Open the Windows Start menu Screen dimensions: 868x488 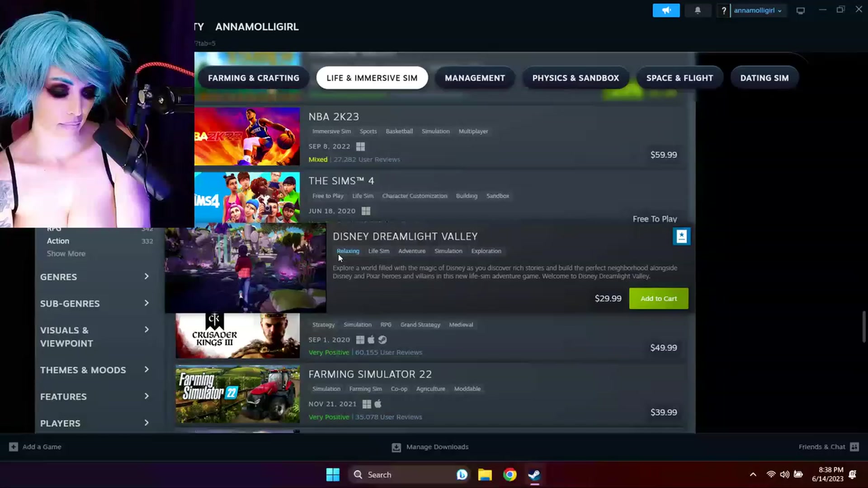[x=333, y=475]
